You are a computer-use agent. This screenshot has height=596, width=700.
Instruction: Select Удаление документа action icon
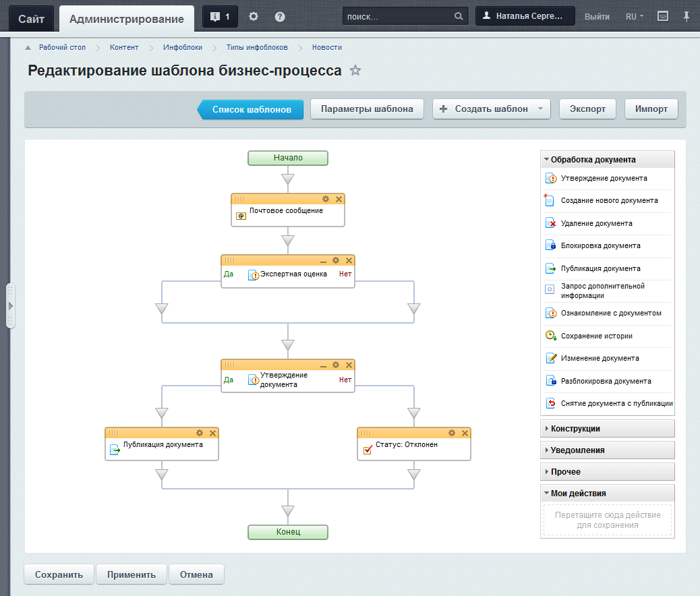pyautogui.click(x=550, y=223)
